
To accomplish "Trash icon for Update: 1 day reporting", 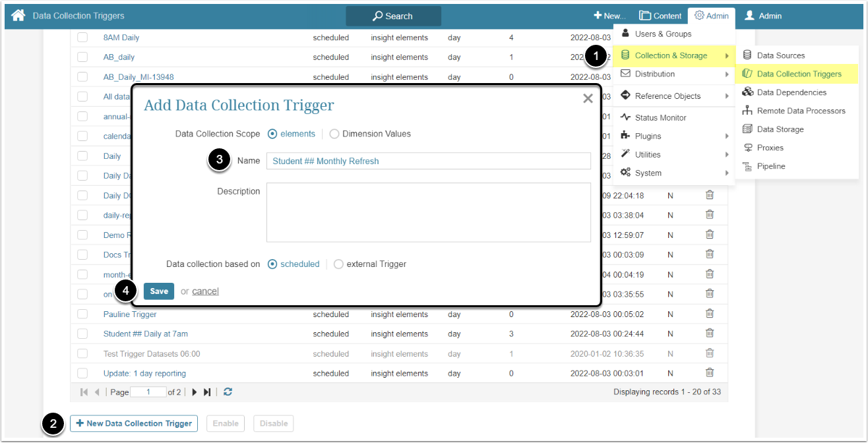I will pos(710,374).
